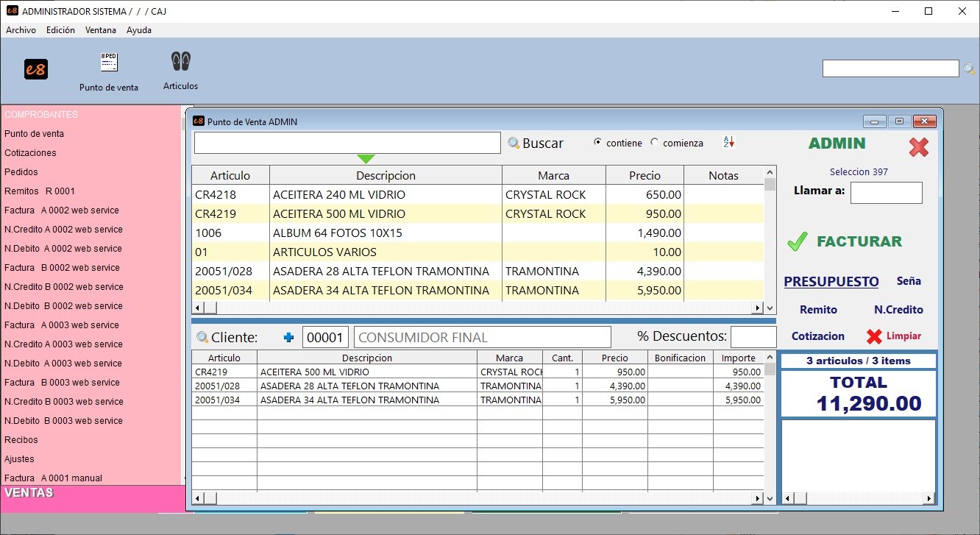Click green triangle under search field
Screen dimensions: 980x535
point(366,159)
